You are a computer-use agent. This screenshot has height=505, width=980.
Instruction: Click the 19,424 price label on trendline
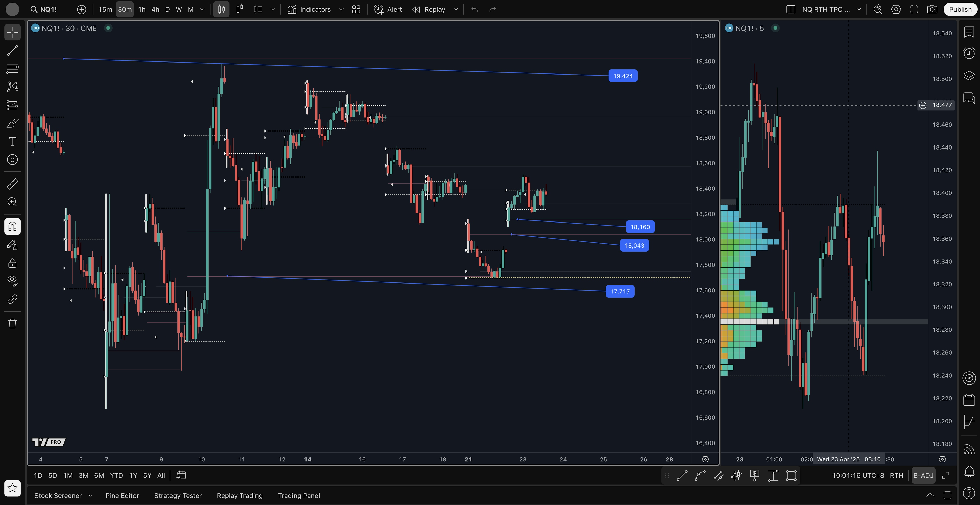click(x=623, y=76)
